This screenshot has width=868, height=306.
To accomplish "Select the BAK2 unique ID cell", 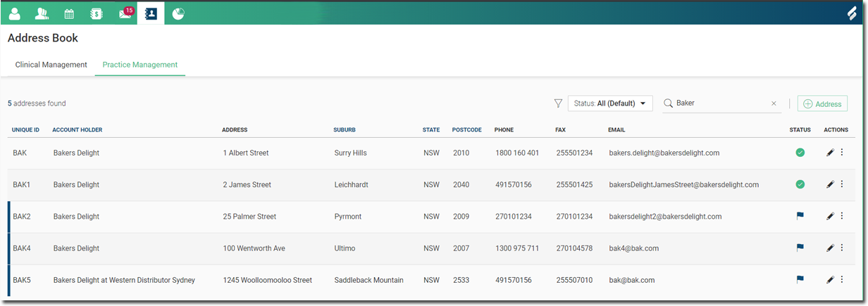I will (22, 216).
